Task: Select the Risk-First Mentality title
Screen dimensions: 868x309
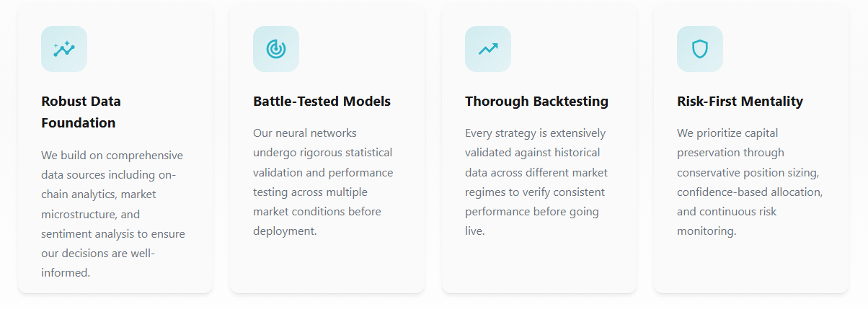Action: point(740,101)
